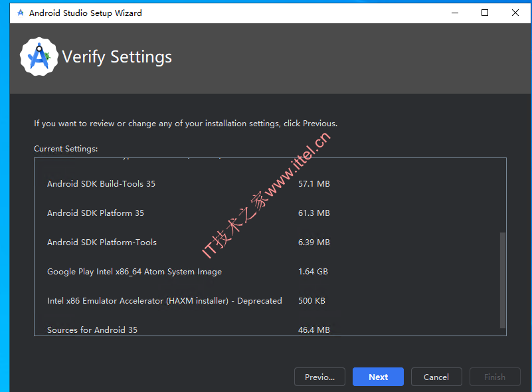The image size is (532, 392).
Task: Click the Verify Settings heading
Action: tap(117, 56)
